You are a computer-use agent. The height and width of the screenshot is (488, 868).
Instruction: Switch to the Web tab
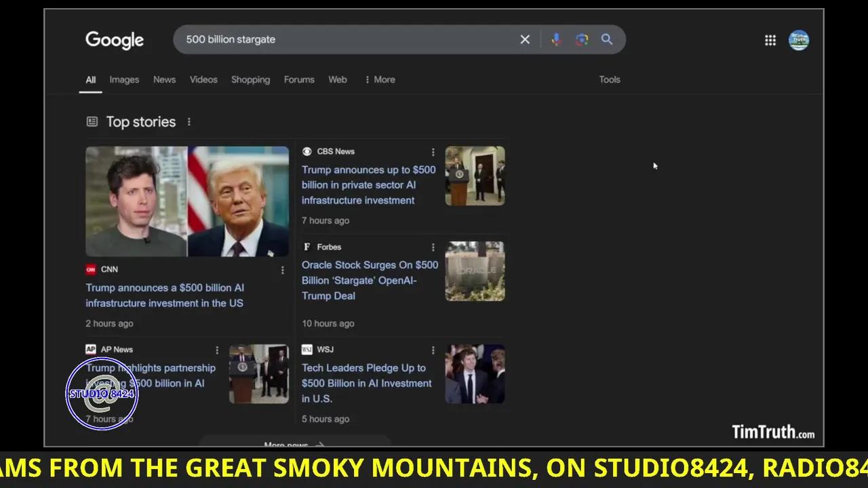click(338, 79)
